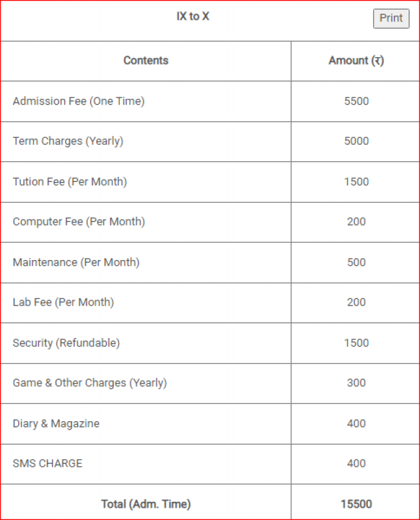
Task: Click the 300 game charges amount
Action: click(x=356, y=383)
